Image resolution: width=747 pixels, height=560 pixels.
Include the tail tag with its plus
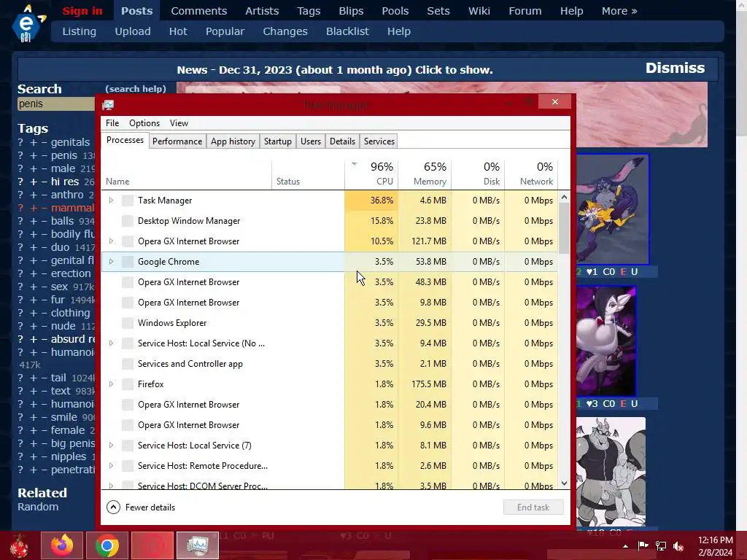pyautogui.click(x=34, y=378)
